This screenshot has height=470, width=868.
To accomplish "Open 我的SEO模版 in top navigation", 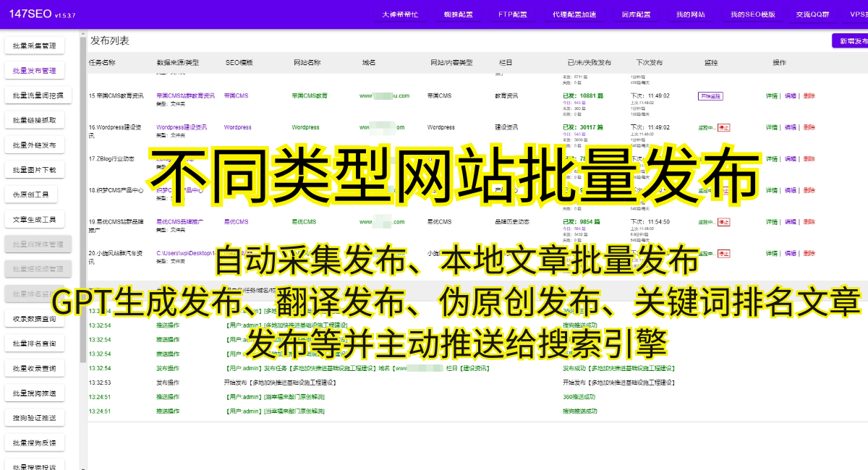I will pos(752,14).
